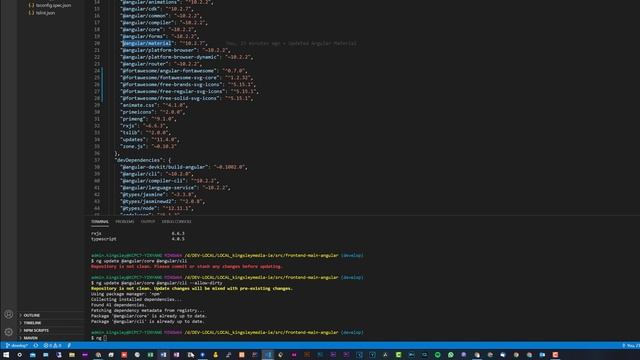This screenshot has width=640, height=360.
Task: Switch to the DEBUG CONSOLE panel tab
Action: point(176,222)
